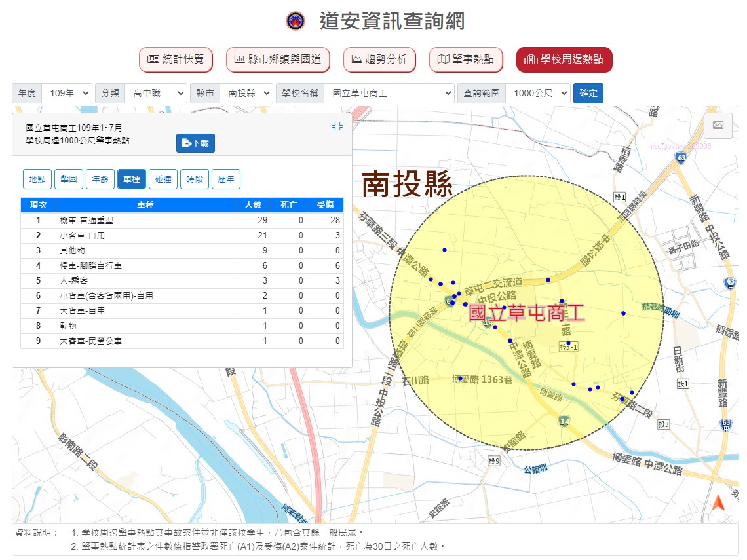The width and height of the screenshot is (747, 560).
Task: Switch to the 地點 tab
Action: point(37,179)
